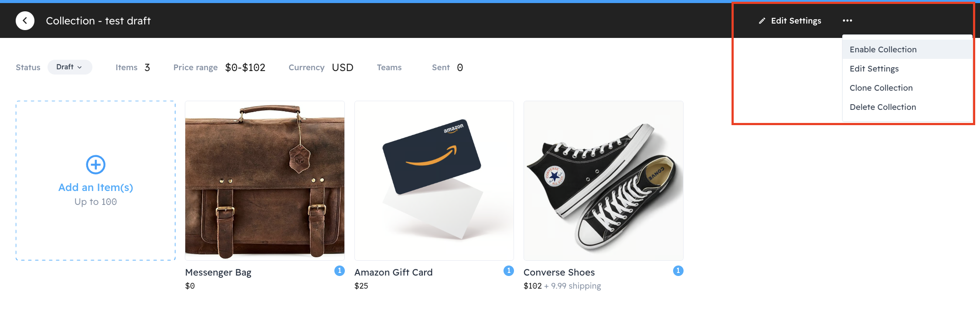Click the Converse Shoes item title
This screenshot has height=327, width=980.
pyautogui.click(x=559, y=272)
